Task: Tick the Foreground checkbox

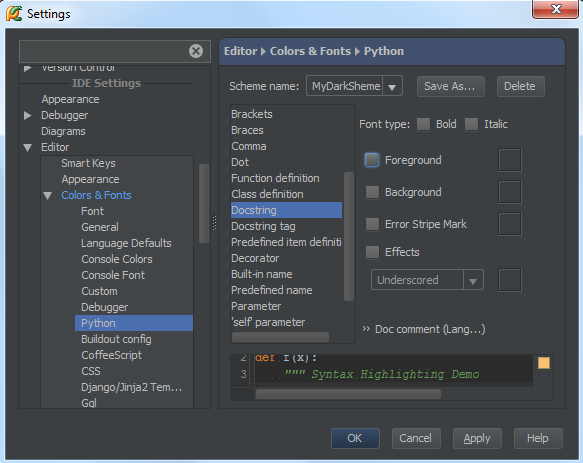Action: 372,160
